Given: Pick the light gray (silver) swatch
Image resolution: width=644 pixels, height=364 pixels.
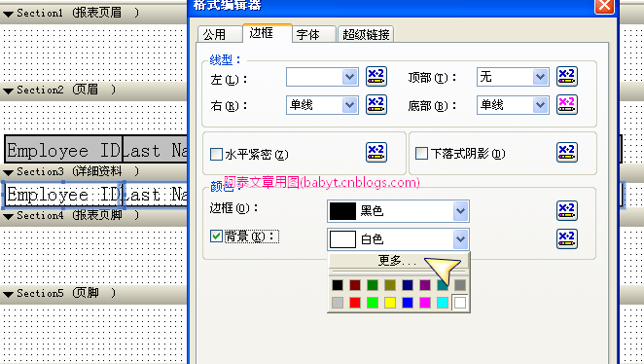Looking at the screenshot, I should (x=338, y=303).
